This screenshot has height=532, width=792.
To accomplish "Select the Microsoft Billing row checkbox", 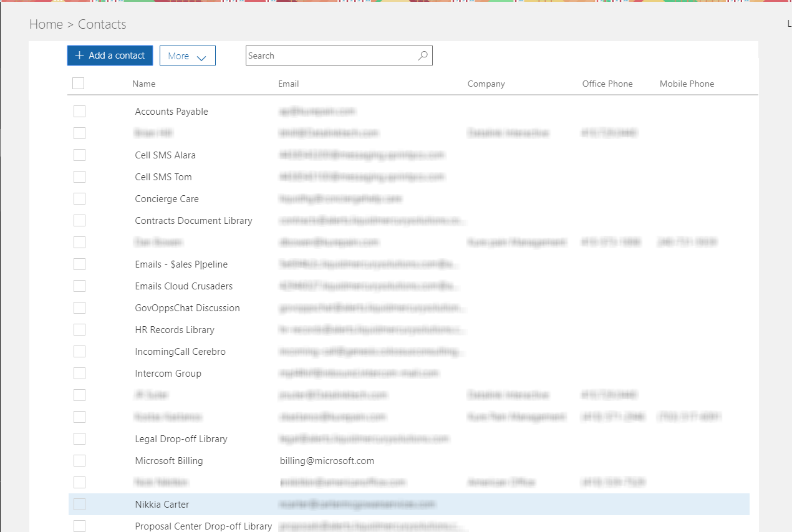I will click(x=79, y=461).
